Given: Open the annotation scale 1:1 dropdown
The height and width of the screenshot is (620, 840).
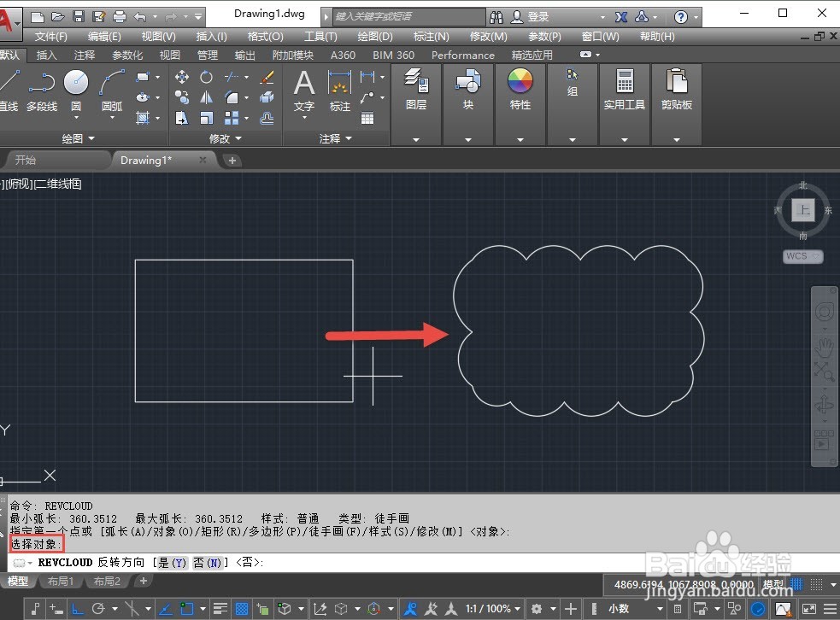Looking at the screenshot, I should tap(493, 609).
